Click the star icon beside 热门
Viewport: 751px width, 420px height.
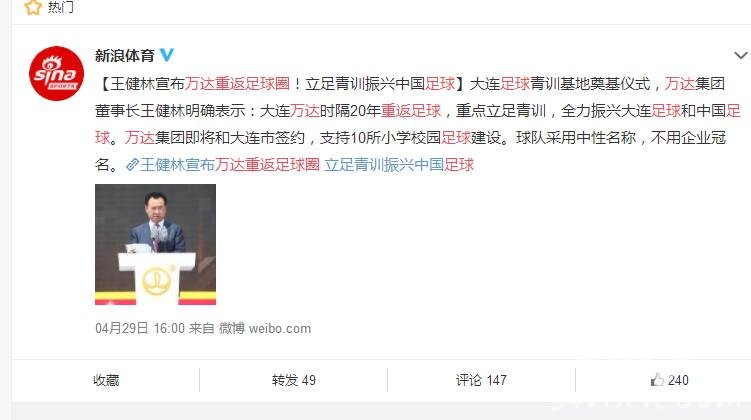click(33, 7)
